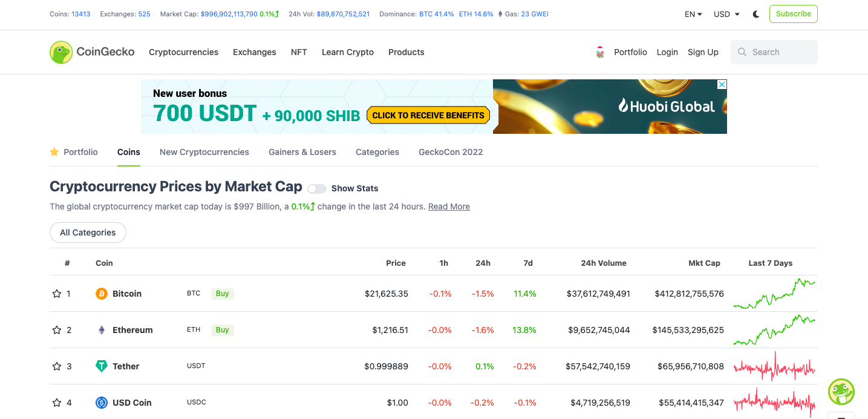This screenshot has width=868, height=419.
Task: Open the EN language dropdown
Action: click(x=693, y=13)
